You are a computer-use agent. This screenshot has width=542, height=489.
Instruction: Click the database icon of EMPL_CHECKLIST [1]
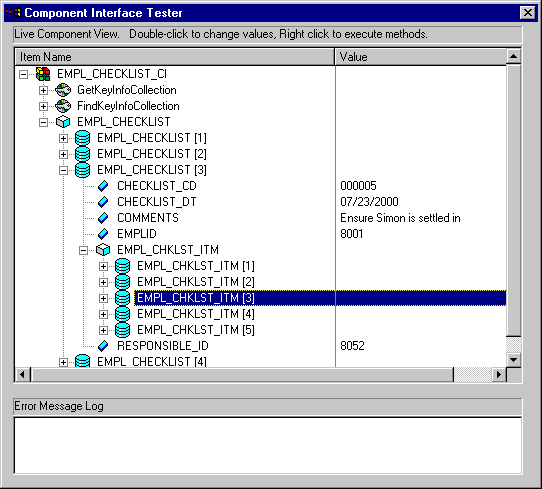click(x=83, y=138)
